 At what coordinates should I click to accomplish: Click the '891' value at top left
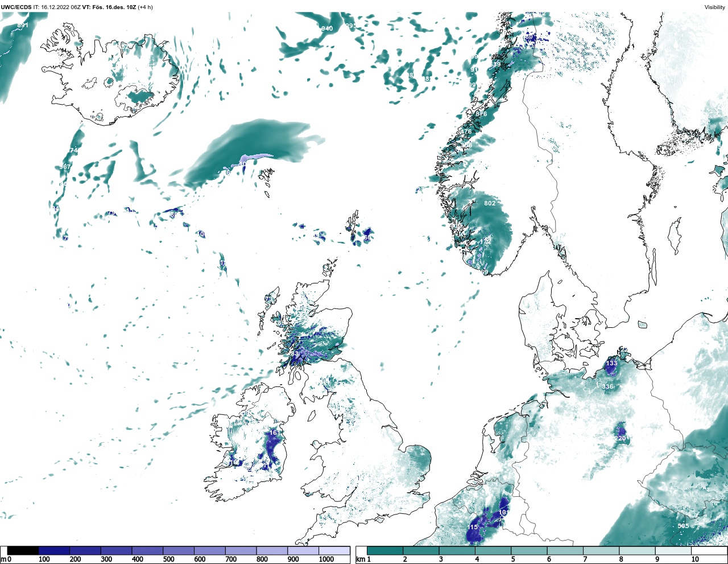pyautogui.click(x=23, y=26)
